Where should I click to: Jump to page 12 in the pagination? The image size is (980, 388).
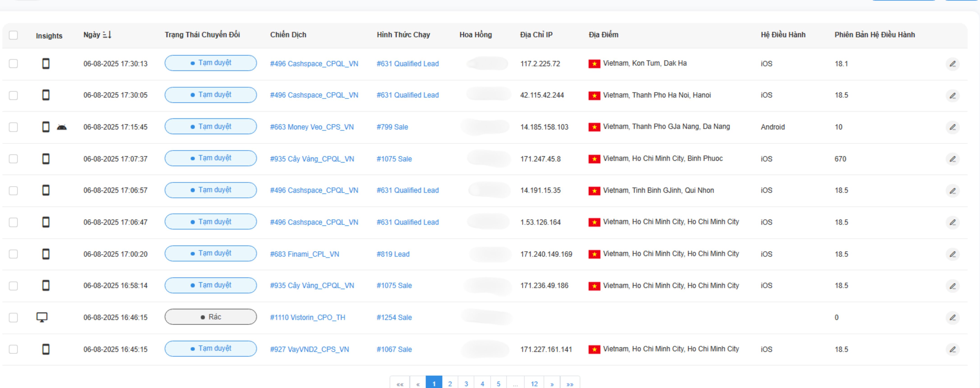(534, 383)
